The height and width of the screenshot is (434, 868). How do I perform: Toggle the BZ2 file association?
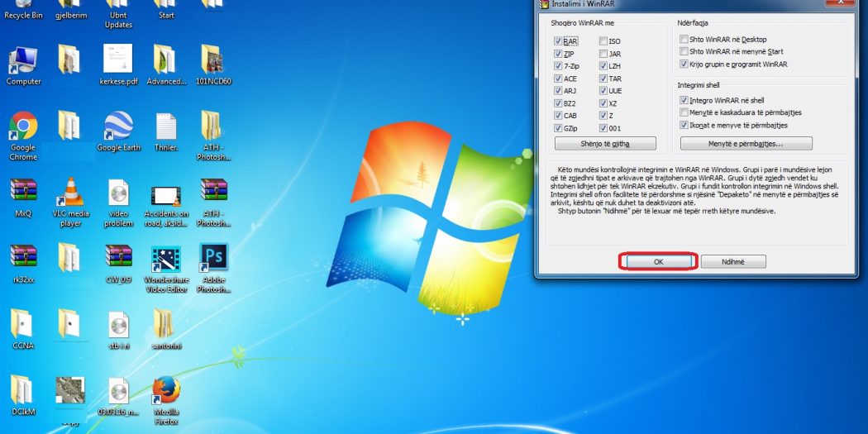coord(557,103)
